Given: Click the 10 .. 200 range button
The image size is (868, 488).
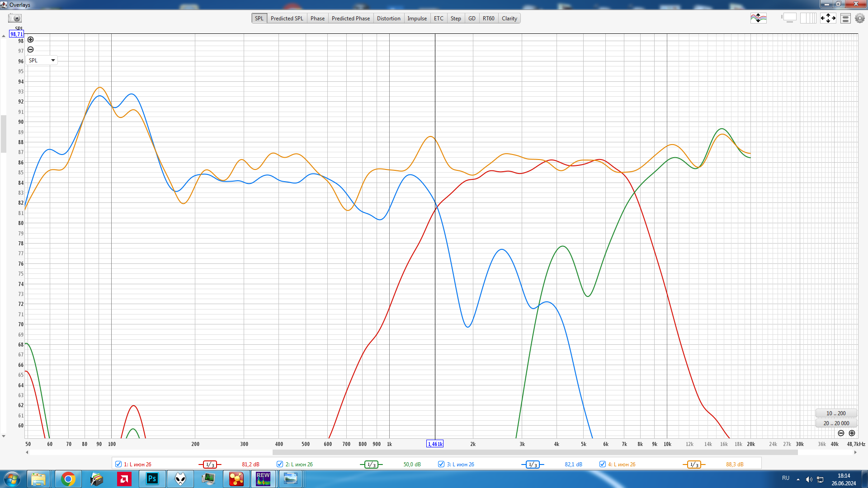Looking at the screenshot, I should point(836,413).
